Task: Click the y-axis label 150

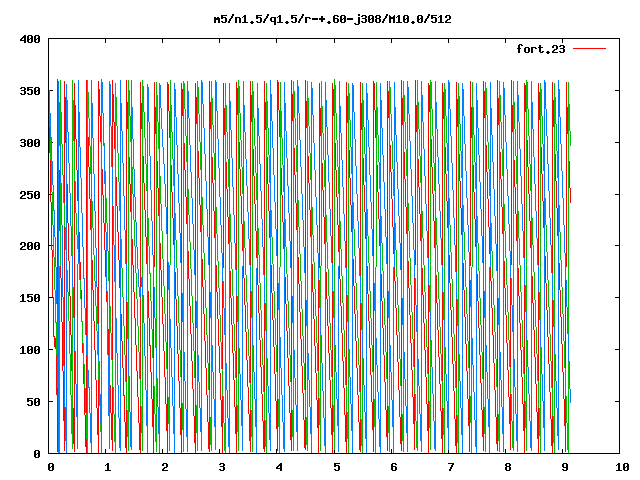Action: [x=30, y=298]
